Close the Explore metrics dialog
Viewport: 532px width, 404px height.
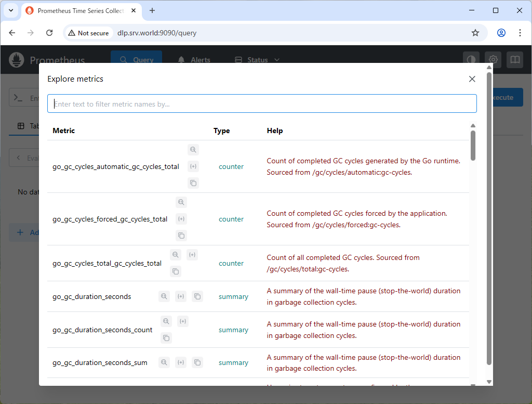coord(472,79)
